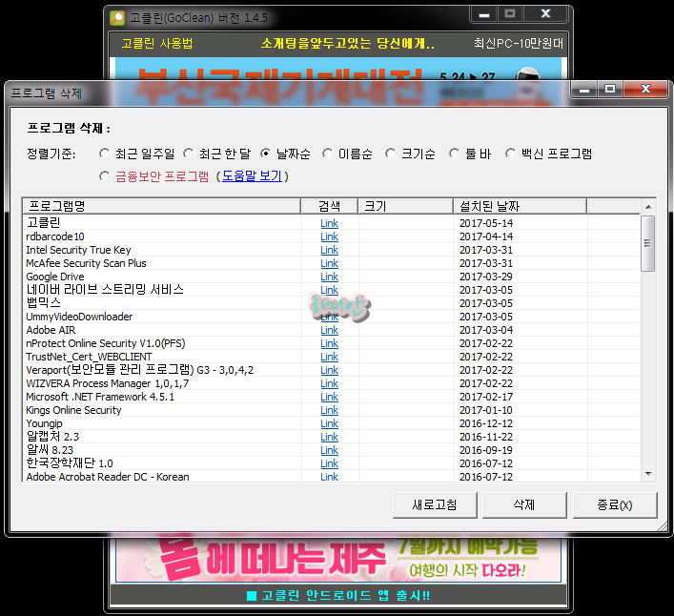The width and height of the screenshot is (674, 616).
Task: Open the 도움말 보기 help link
Action: (252, 175)
